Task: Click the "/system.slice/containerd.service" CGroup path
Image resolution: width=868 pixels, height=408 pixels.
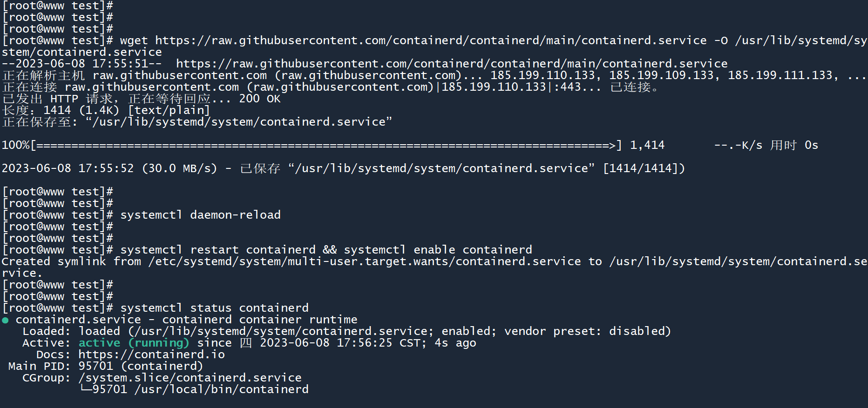Action: pyautogui.click(x=190, y=378)
